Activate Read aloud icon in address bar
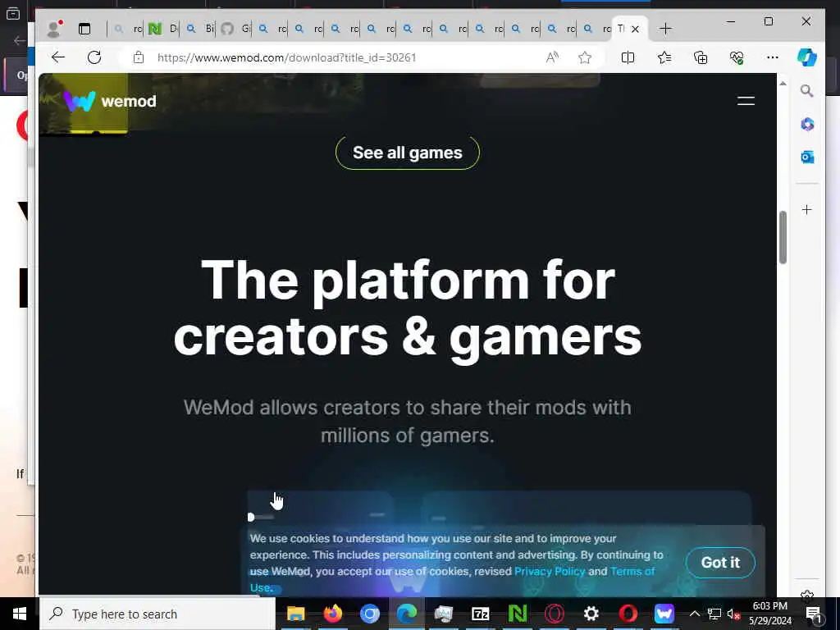Screen dimensions: 840x630 pyautogui.click(x=552, y=57)
